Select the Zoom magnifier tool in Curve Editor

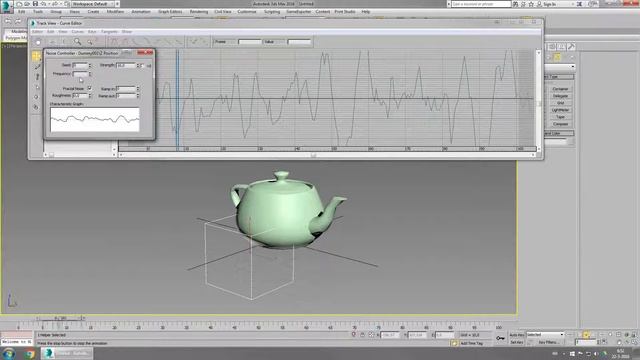point(77,42)
